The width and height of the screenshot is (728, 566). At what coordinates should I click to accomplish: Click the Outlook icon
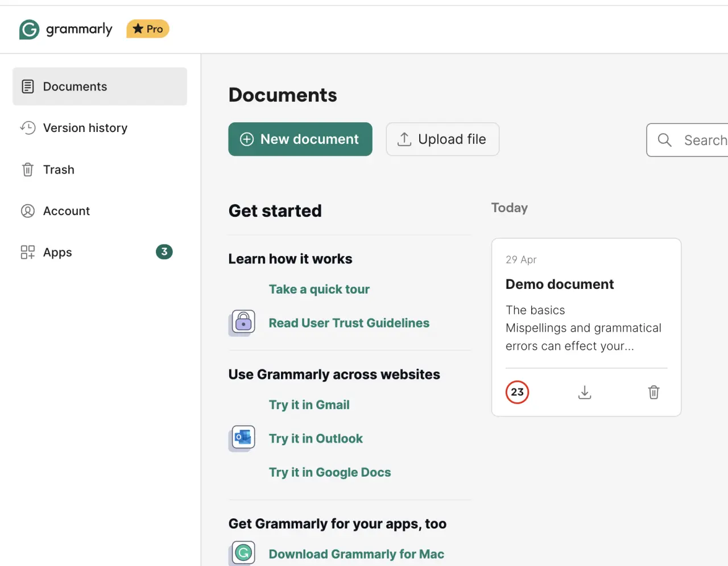click(x=243, y=439)
